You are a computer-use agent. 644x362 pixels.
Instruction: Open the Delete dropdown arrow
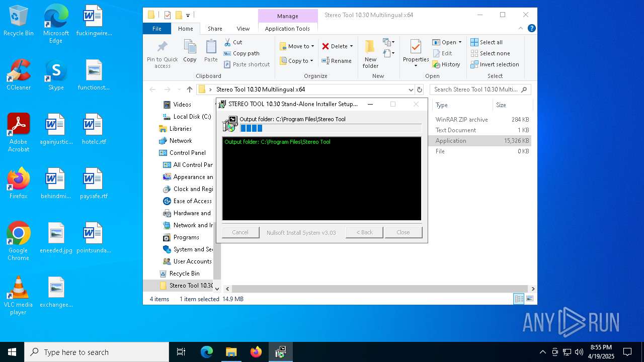point(351,46)
